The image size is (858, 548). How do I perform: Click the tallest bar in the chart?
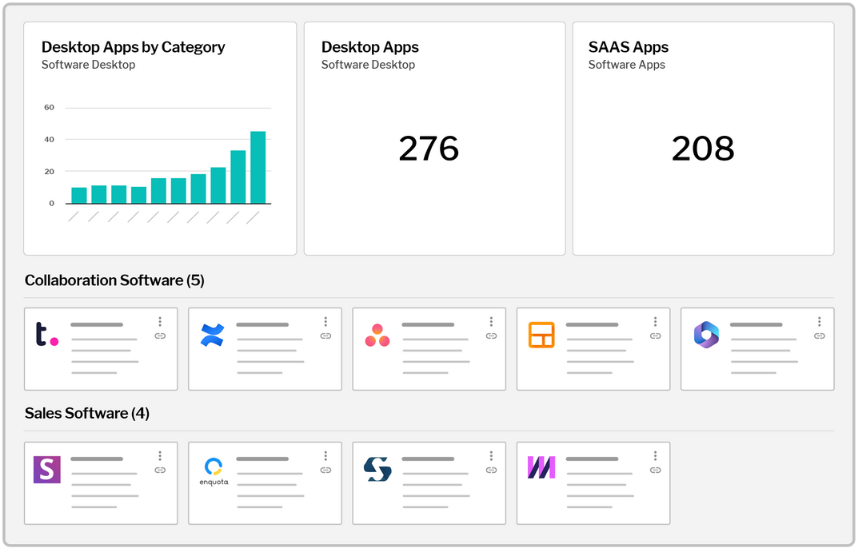pyautogui.click(x=258, y=168)
